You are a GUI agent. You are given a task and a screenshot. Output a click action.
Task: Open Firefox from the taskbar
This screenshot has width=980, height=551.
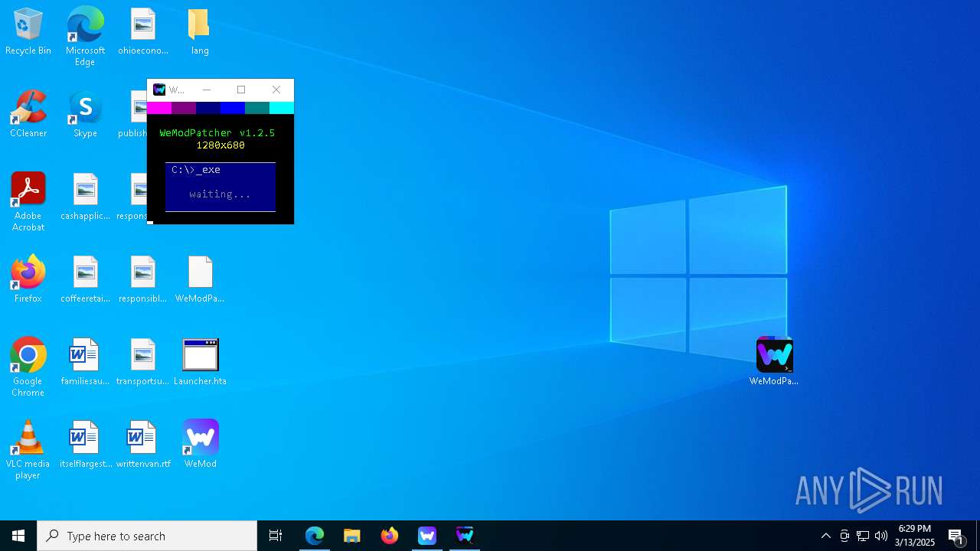[390, 536]
